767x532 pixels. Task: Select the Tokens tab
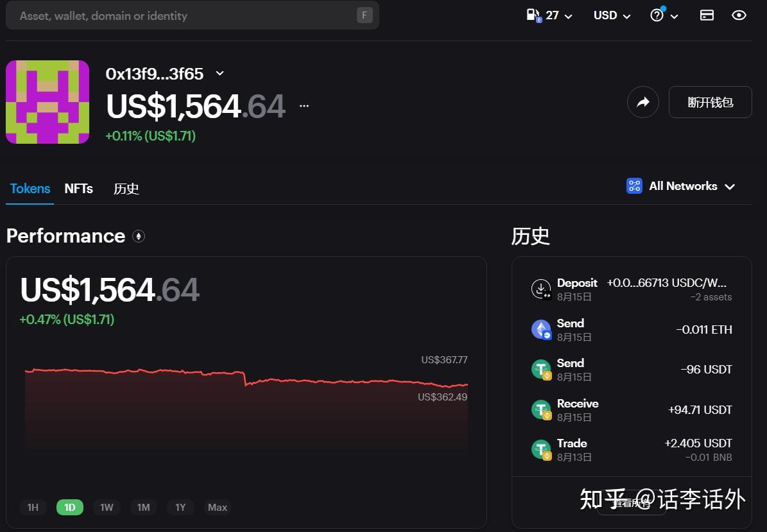point(30,189)
